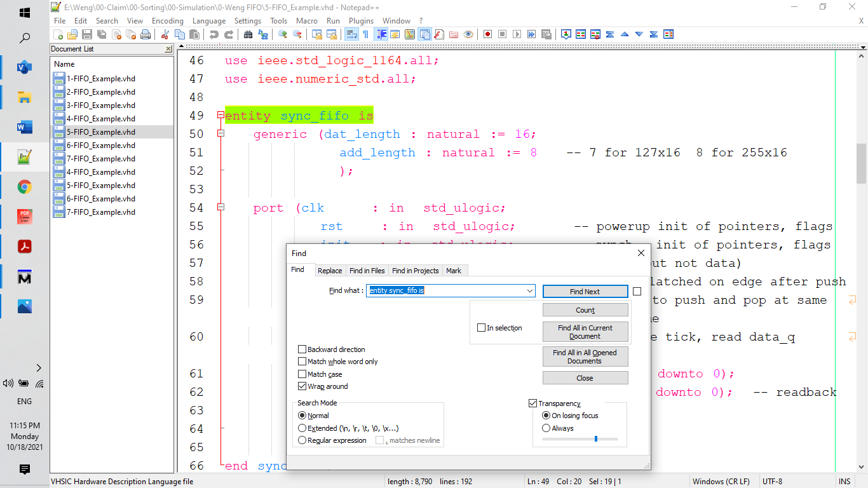This screenshot has width=868, height=488.
Task: Toggle the indent guide toolbar icon
Action: [x=382, y=34]
